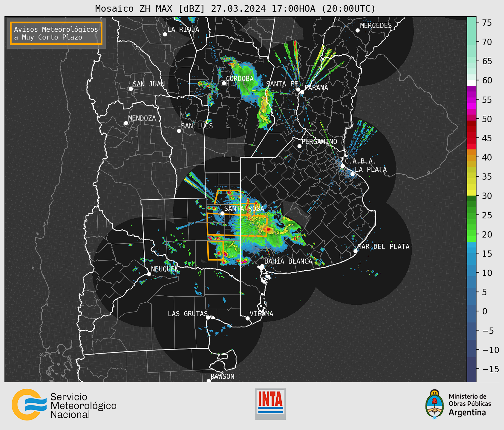Click the LAS GRUTAS city label
504x430 pixels.
pos(188,314)
